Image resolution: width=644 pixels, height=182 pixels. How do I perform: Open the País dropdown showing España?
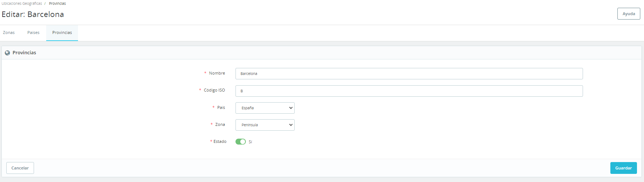[265, 108]
